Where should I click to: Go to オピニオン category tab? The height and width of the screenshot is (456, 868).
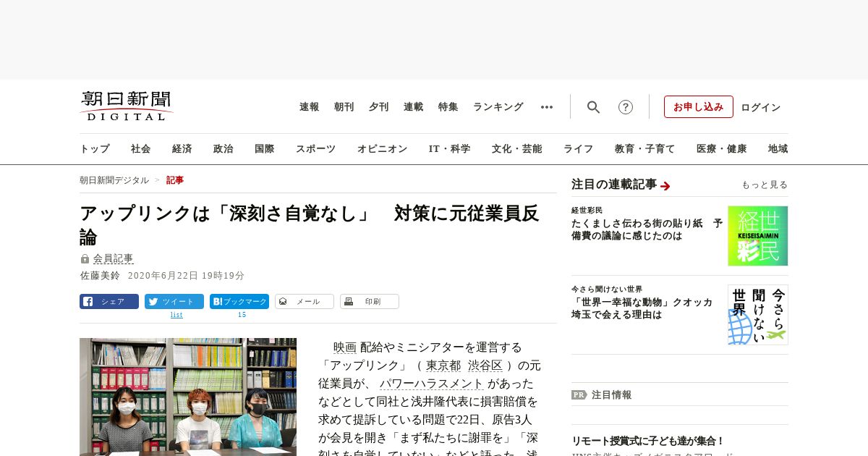coord(382,149)
